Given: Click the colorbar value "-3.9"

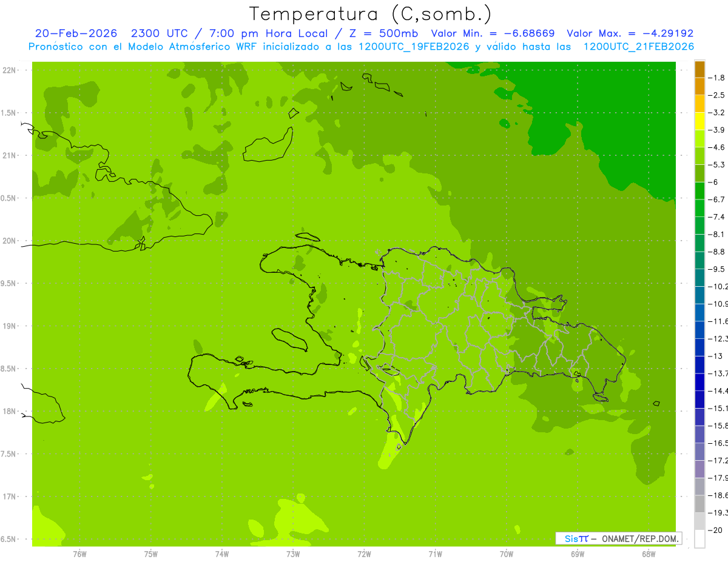Looking at the screenshot, I should pos(717,130).
